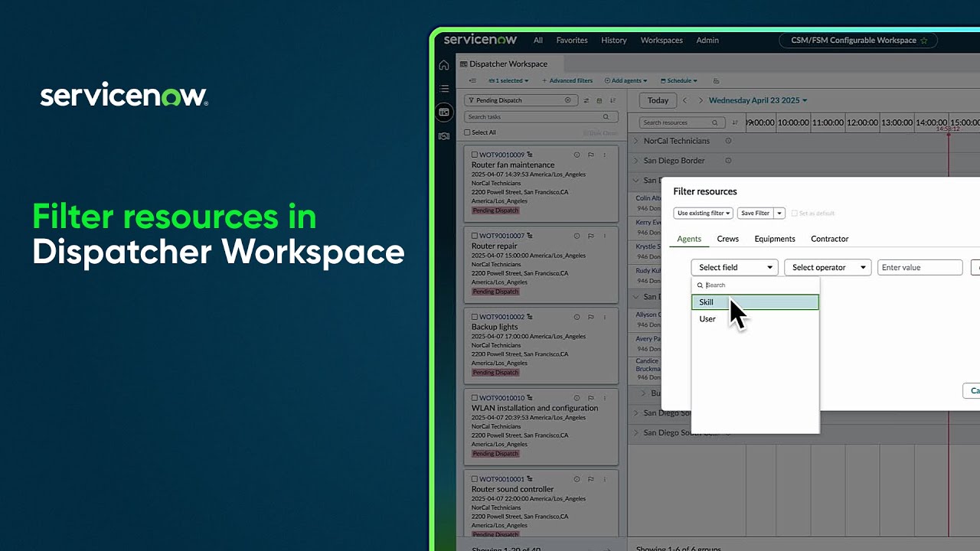This screenshot has width=980, height=551.
Task: Click the sort icon above the task list
Action: pos(612,100)
